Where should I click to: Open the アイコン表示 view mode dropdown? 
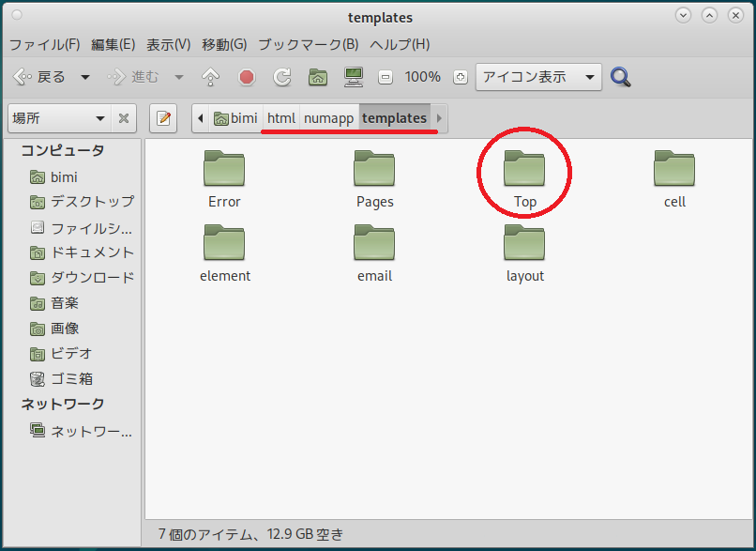[538, 77]
